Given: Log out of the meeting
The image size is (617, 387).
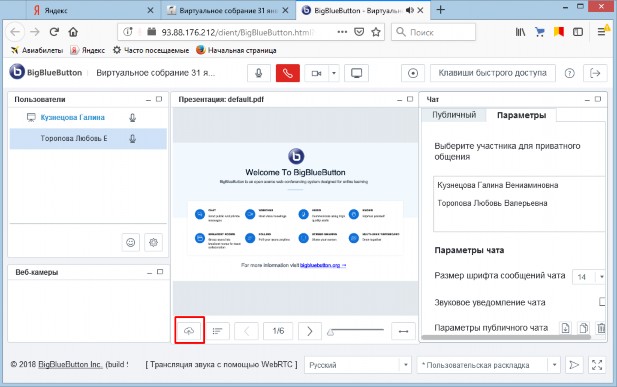Looking at the screenshot, I should 595,73.
